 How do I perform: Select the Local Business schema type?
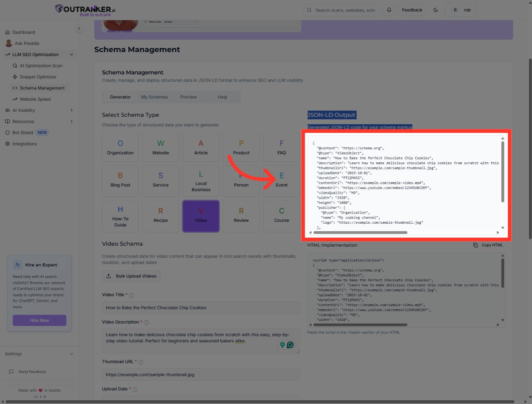[x=201, y=181]
